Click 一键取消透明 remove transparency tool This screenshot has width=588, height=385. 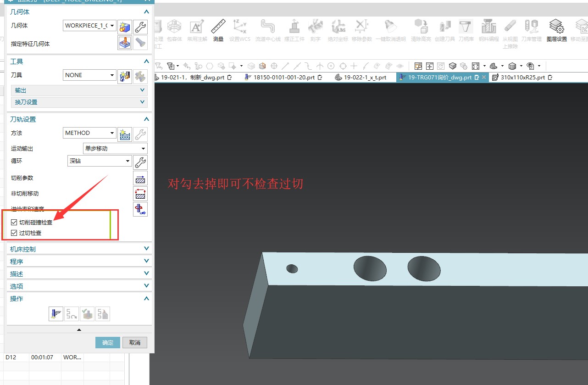tap(391, 30)
